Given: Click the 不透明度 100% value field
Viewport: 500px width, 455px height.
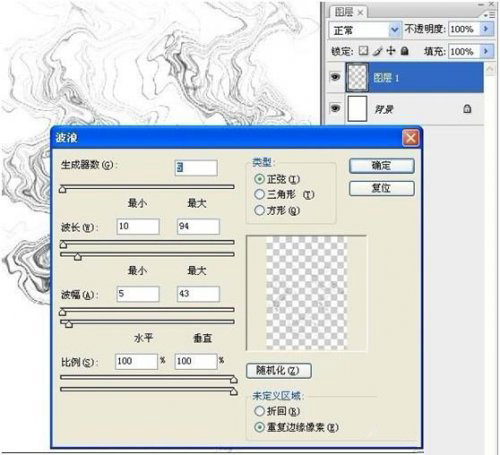Looking at the screenshot, I should pyautogui.click(x=464, y=29).
